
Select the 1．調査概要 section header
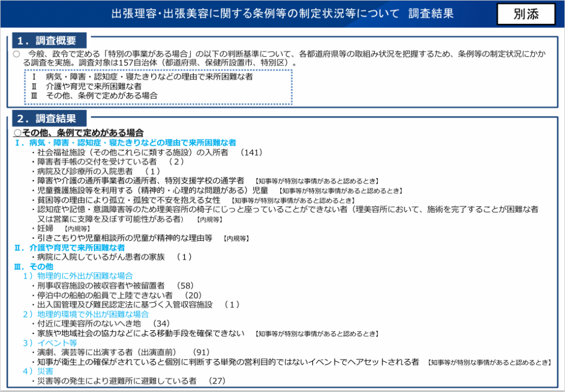tap(46, 40)
